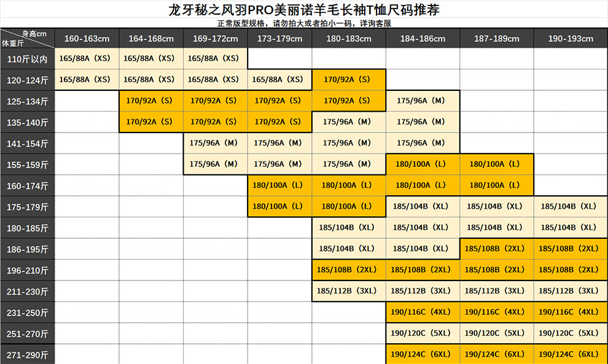Select 175/96A (M) for 155-159斤 at 173-179cm

[x=279, y=164]
